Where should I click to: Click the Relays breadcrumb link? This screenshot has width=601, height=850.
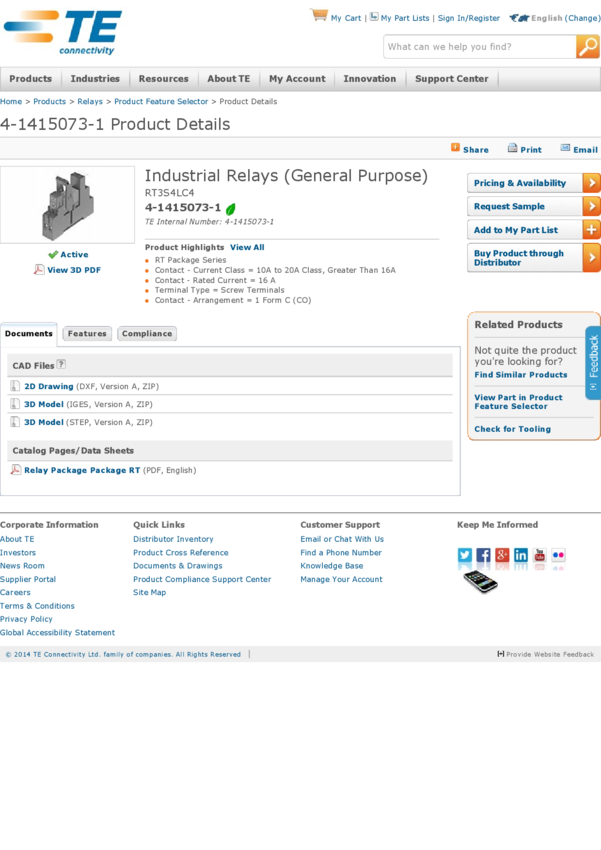pos(90,101)
